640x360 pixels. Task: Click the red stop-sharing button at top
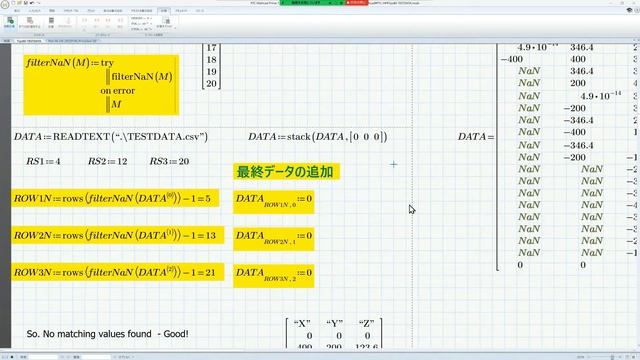[x=357, y=2]
